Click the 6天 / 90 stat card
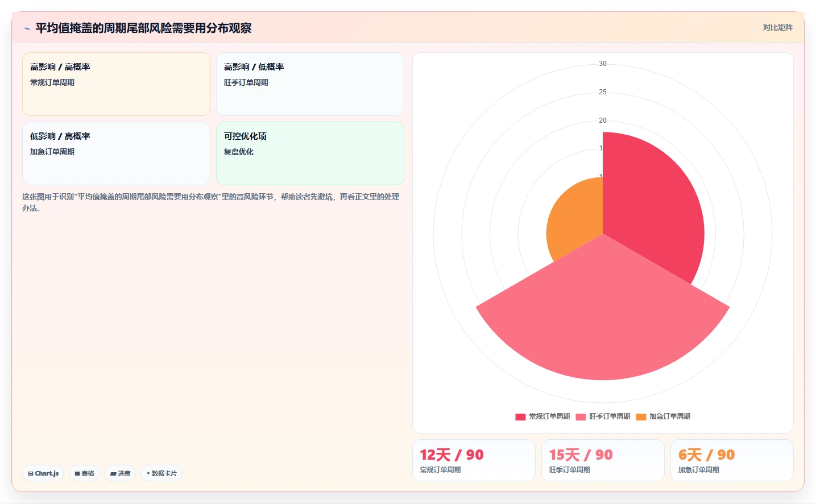This screenshot has width=816, height=504. pos(732,460)
